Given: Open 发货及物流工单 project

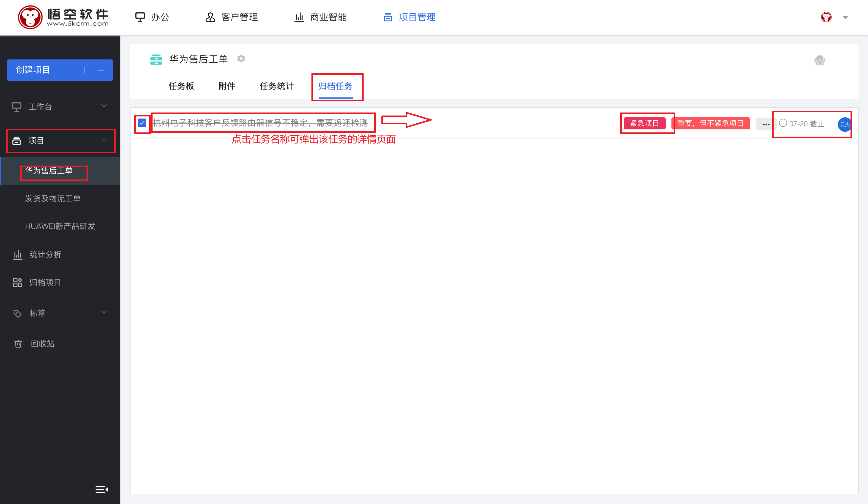Looking at the screenshot, I should tap(53, 198).
